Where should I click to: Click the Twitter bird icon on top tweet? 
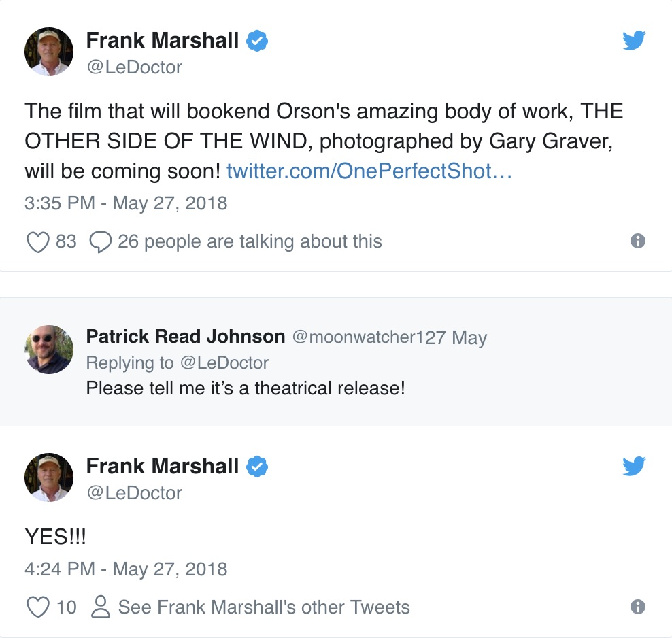634,41
